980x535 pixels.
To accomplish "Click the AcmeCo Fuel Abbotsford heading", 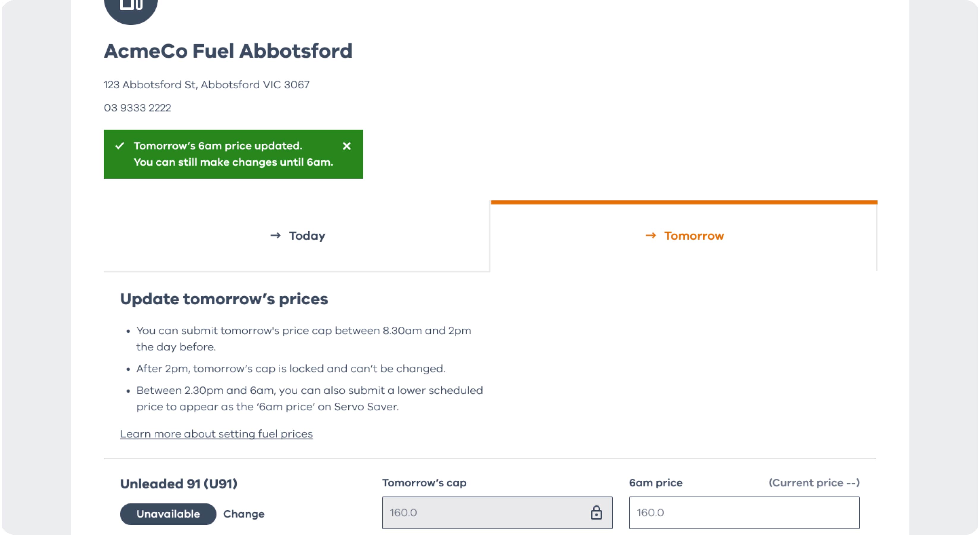I will tap(228, 51).
